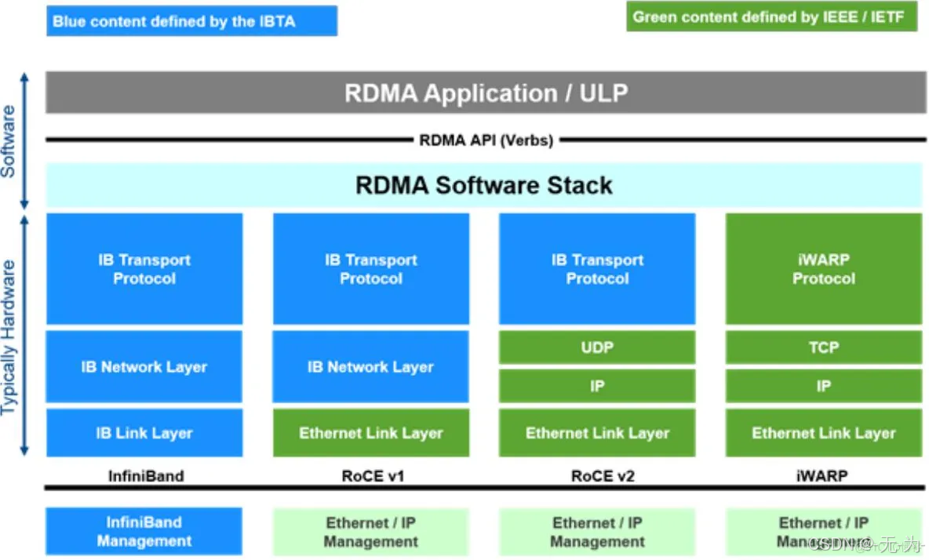This screenshot has height=560, width=929.
Task: Select the IP block in the iWARP stack
Action: pyautogui.click(x=822, y=386)
